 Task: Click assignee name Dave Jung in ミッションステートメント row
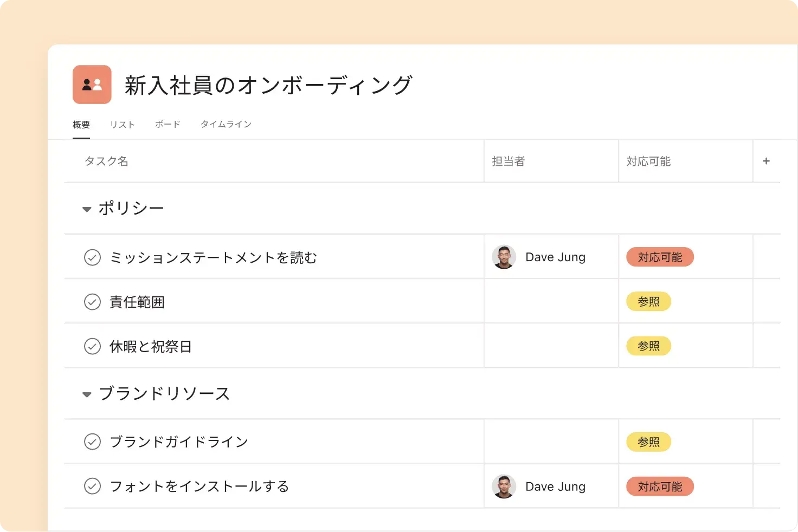point(556,257)
